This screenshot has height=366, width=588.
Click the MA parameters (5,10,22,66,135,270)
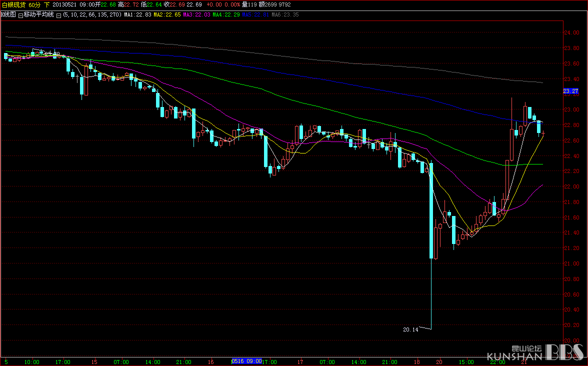[x=92, y=14]
